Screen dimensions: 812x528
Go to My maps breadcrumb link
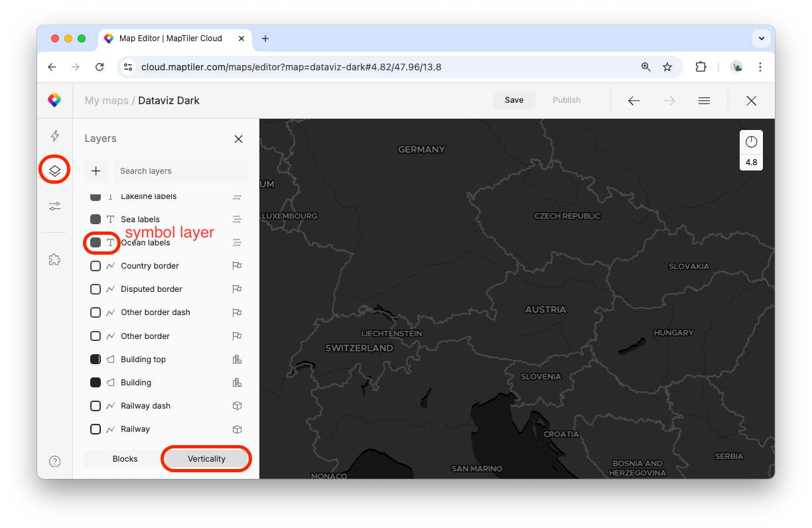(106, 101)
